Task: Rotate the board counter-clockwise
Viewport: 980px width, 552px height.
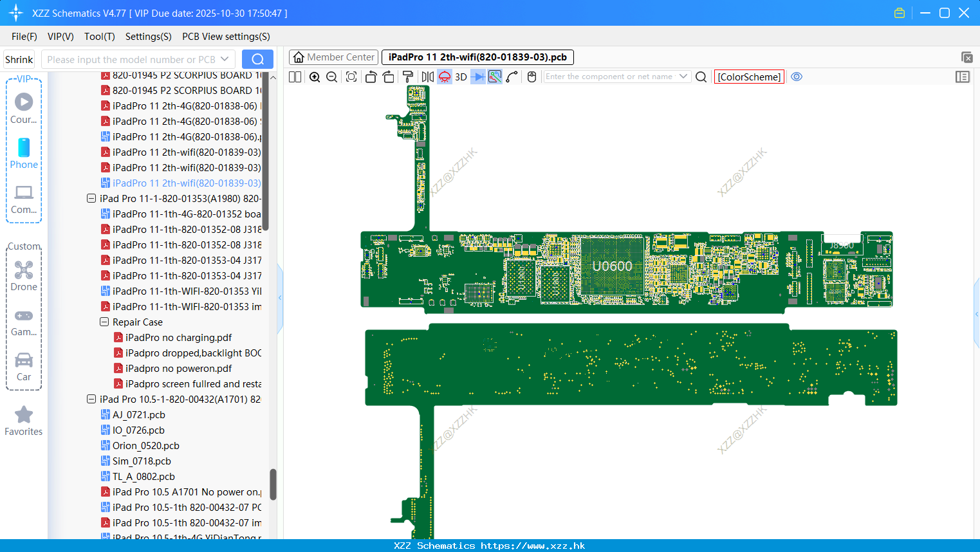Action: tap(371, 77)
